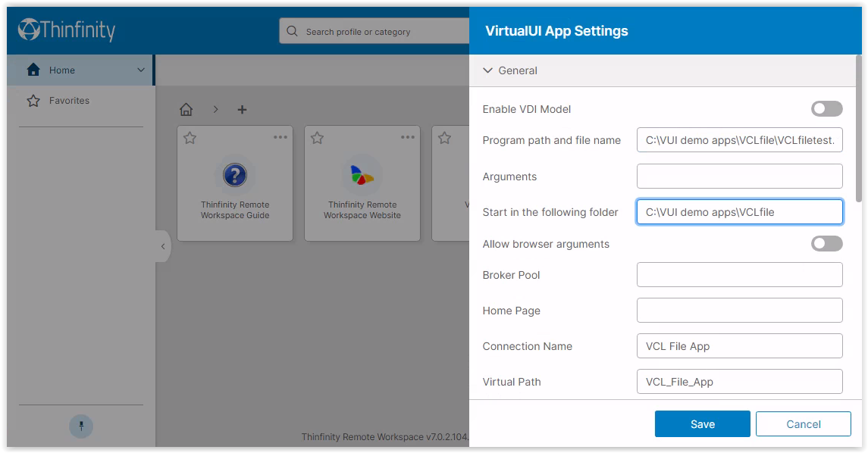Click the settings panel vertical scrollbar
Screen dimensions: 868x453
click(858, 128)
